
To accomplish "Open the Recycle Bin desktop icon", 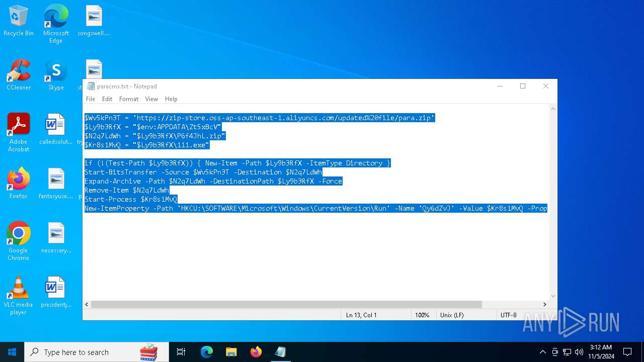I will [19, 21].
